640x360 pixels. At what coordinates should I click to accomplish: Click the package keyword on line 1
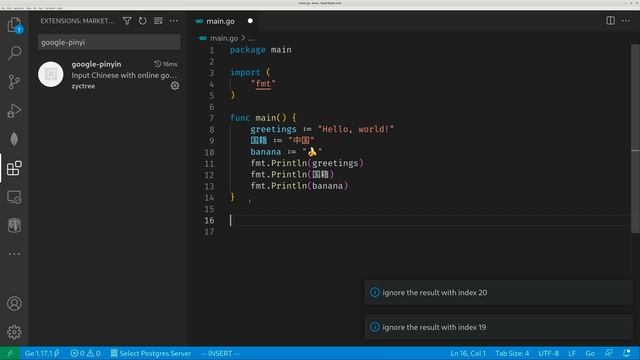click(x=247, y=50)
